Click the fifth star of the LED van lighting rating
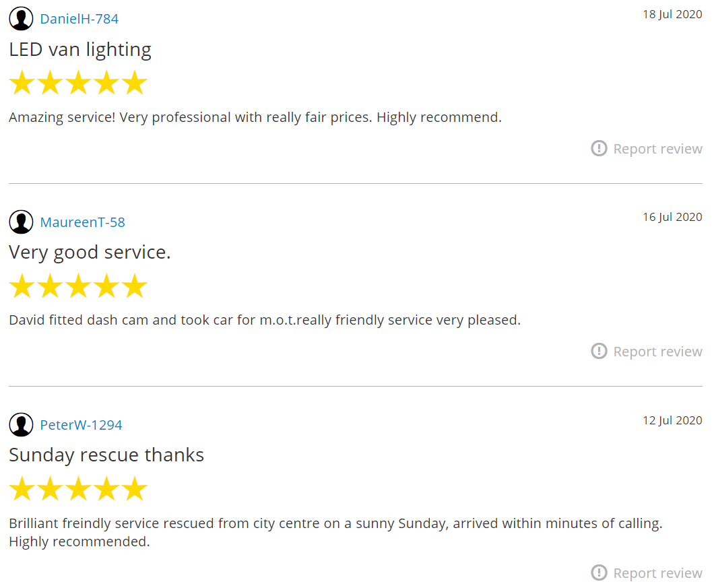The image size is (714, 588). (135, 82)
